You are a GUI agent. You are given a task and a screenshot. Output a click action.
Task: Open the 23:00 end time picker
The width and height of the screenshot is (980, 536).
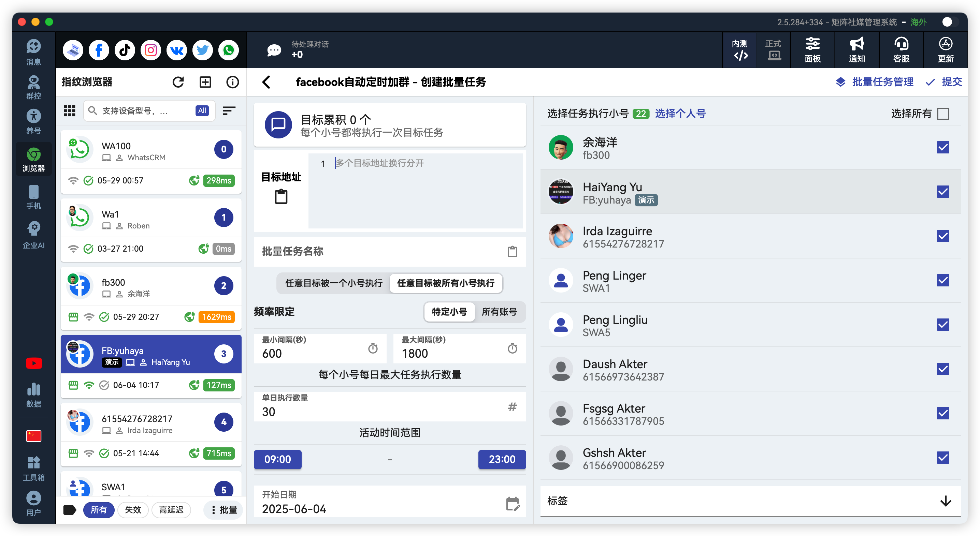[x=502, y=459]
